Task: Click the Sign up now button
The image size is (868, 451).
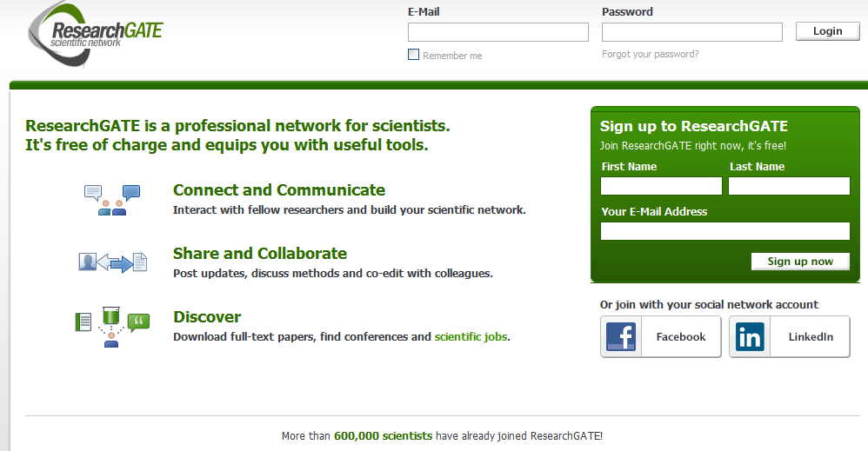Action: point(800,262)
